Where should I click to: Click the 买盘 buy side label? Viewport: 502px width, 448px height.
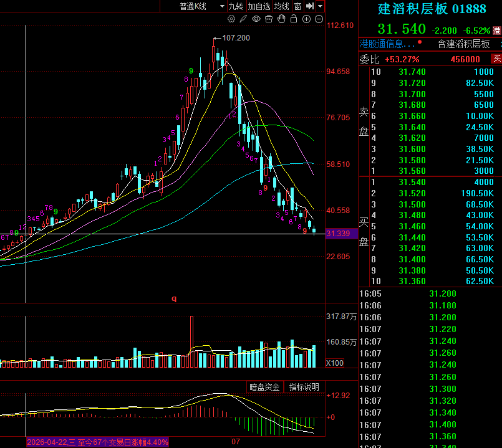364,232
